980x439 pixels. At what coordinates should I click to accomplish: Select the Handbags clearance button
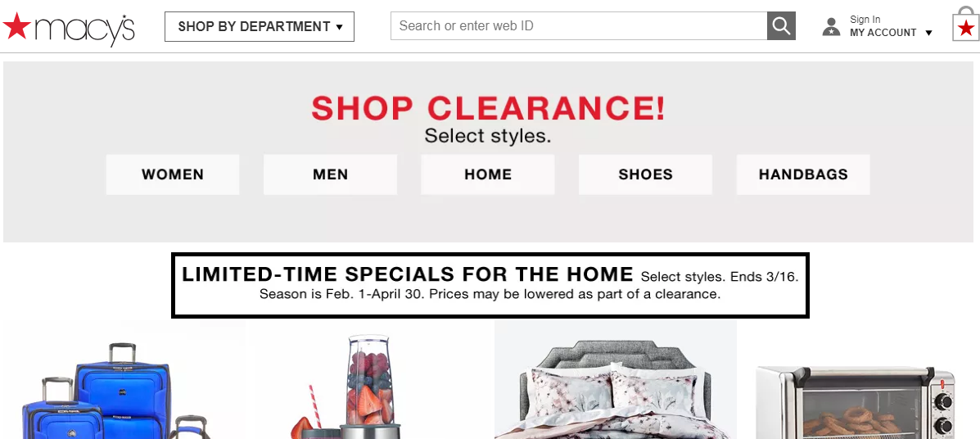click(803, 174)
